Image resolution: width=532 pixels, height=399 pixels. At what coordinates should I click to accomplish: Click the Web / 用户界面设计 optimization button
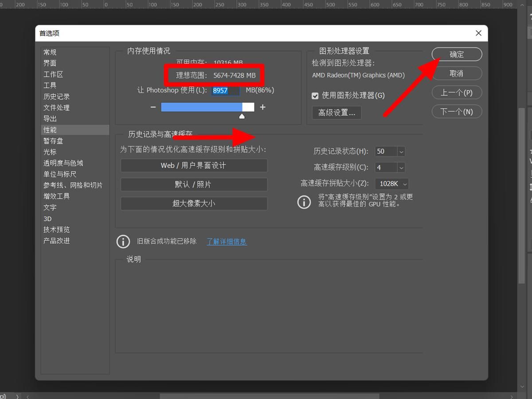point(194,165)
